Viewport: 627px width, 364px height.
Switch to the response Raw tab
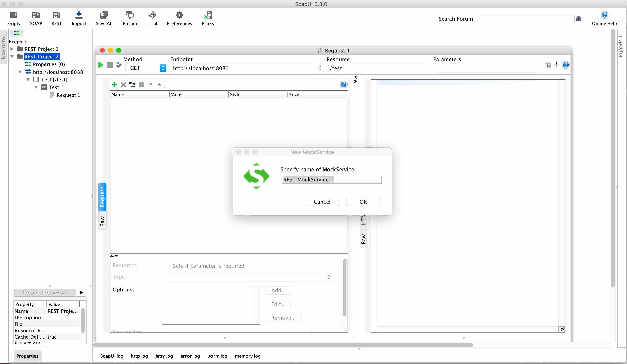(363, 239)
